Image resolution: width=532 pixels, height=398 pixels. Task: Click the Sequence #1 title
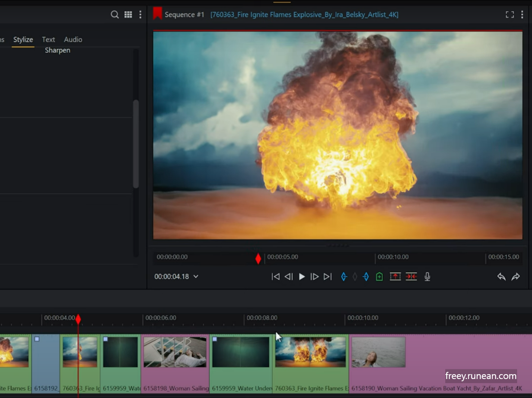click(x=184, y=15)
